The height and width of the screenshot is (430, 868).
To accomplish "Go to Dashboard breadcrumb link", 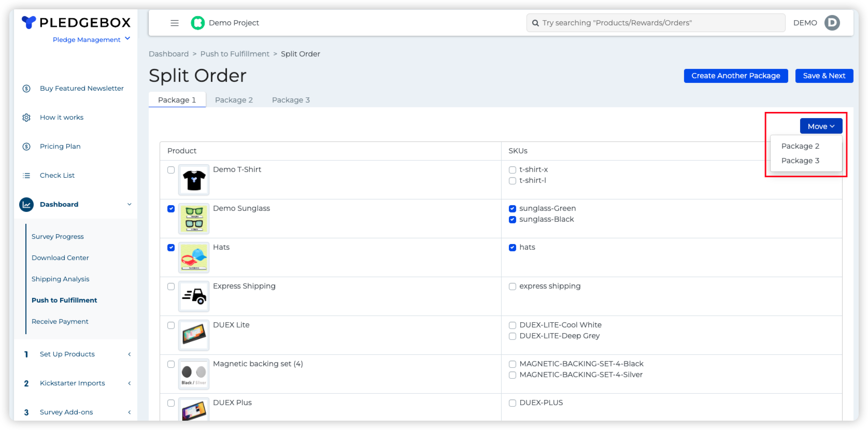I will tap(168, 54).
